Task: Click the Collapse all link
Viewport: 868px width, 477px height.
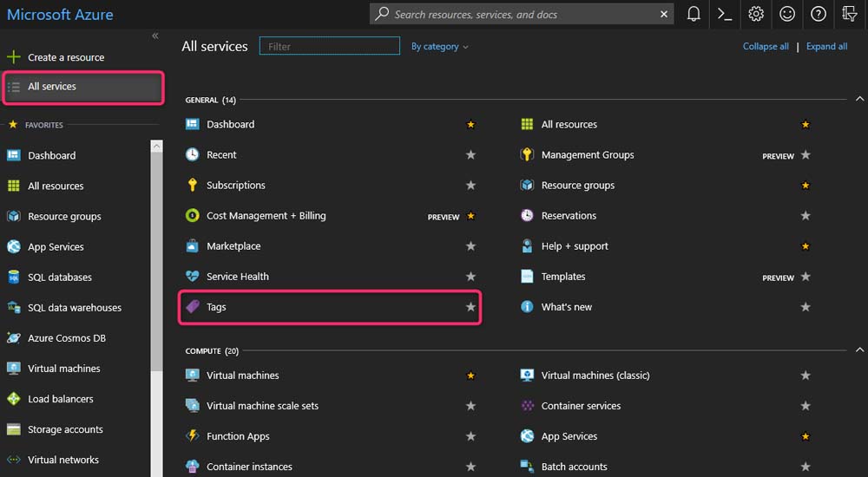Action: [766, 47]
